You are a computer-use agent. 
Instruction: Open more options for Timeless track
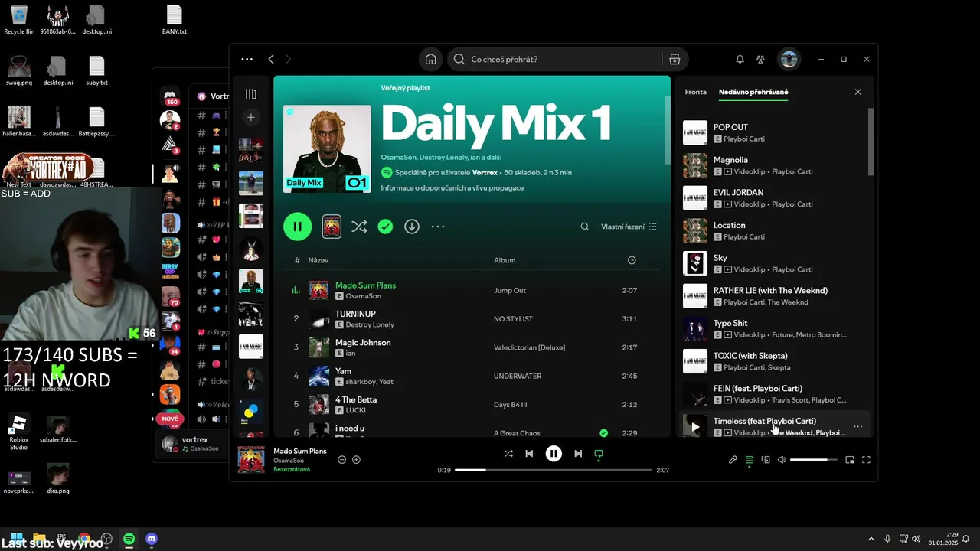(857, 426)
